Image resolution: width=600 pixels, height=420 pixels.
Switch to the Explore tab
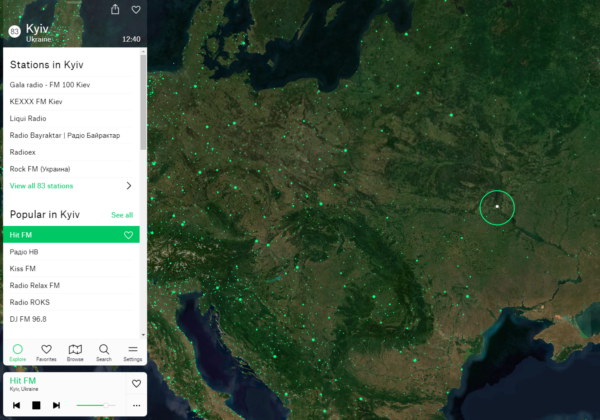click(18, 352)
